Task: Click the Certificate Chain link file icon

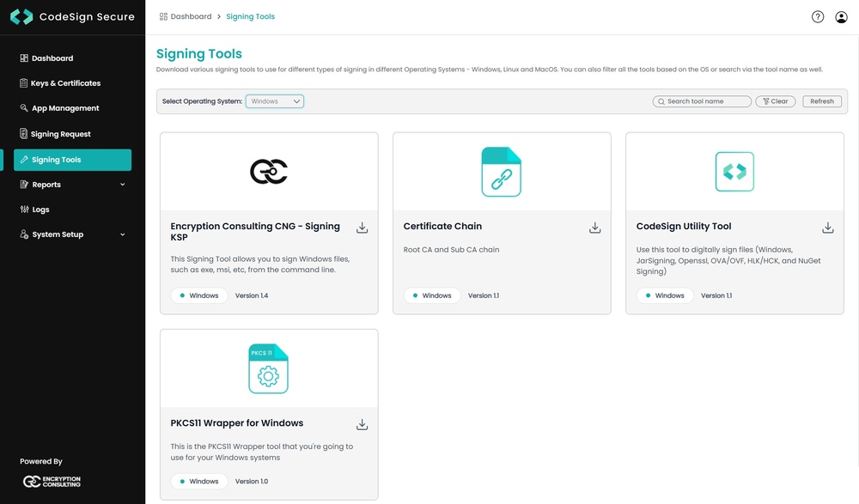Action: tap(502, 172)
